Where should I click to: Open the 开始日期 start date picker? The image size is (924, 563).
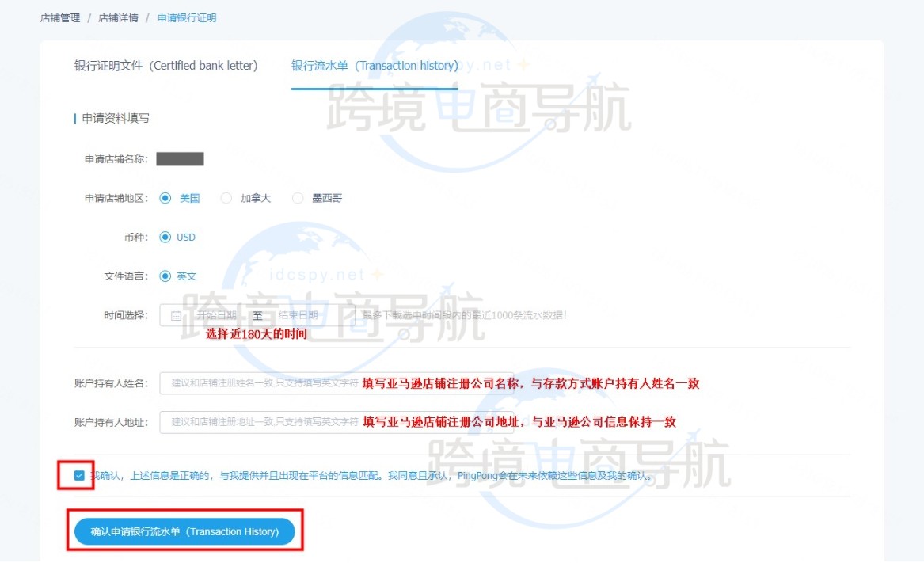pos(215,315)
